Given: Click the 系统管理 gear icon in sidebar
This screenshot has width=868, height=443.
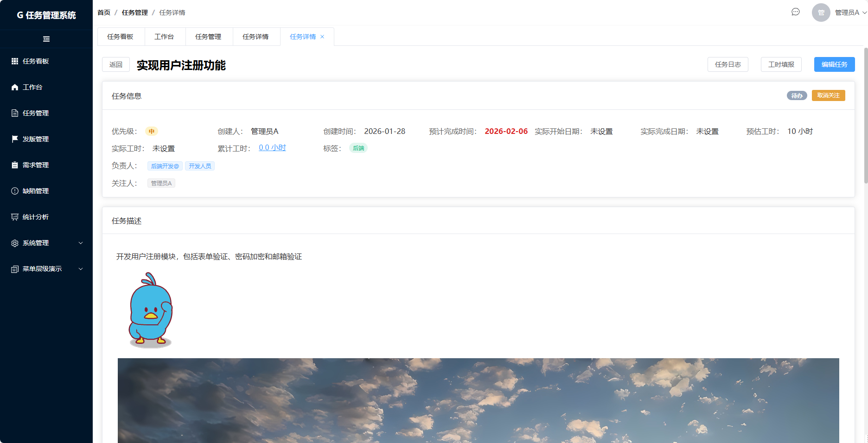Looking at the screenshot, I should tap(15, 243).
